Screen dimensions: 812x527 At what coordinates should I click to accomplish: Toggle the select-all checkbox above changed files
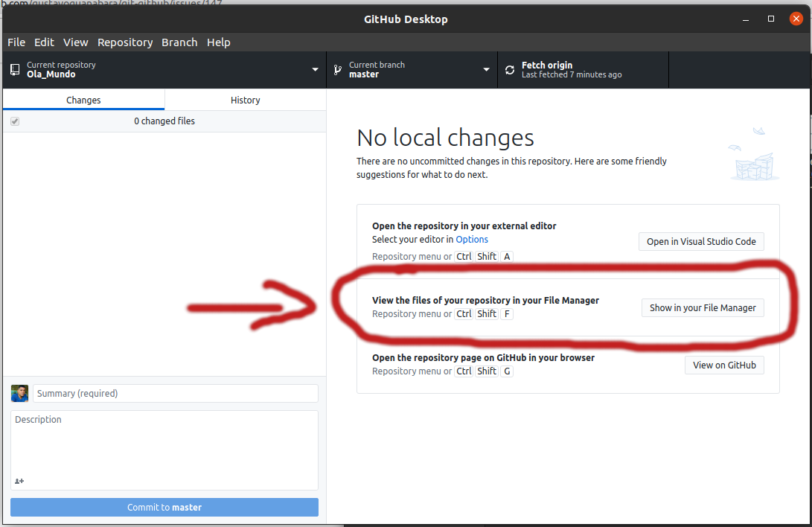(x=15, y=121)
